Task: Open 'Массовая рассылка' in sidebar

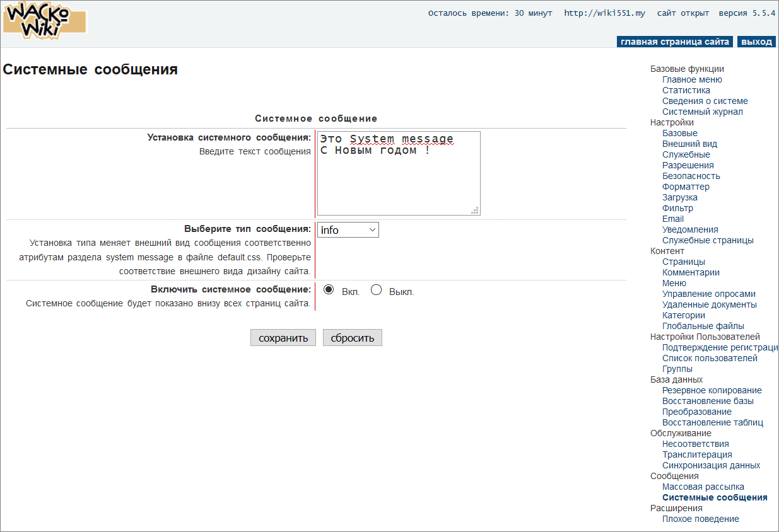Action: (x=703, y=487)
